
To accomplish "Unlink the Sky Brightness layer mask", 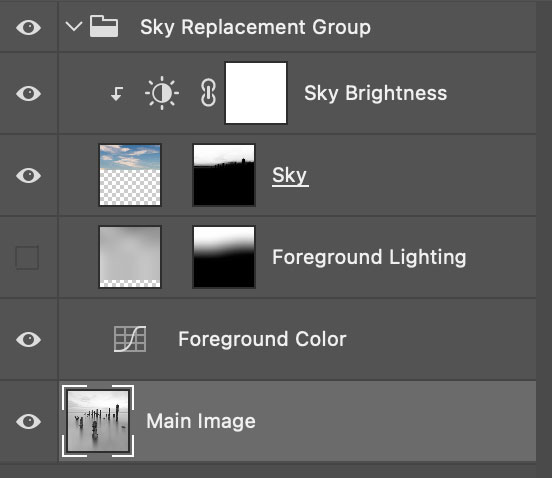I will 208,93.
